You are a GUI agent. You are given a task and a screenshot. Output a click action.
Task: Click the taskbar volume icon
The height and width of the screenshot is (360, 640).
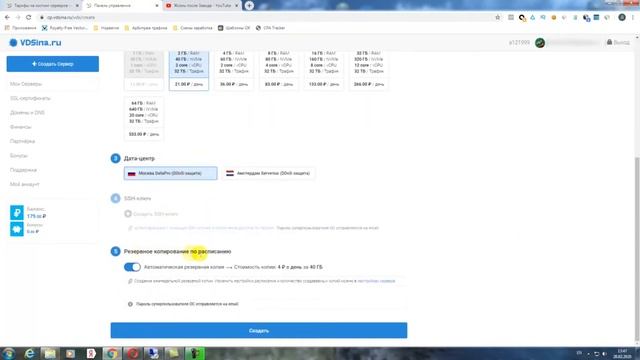(604, 354)
